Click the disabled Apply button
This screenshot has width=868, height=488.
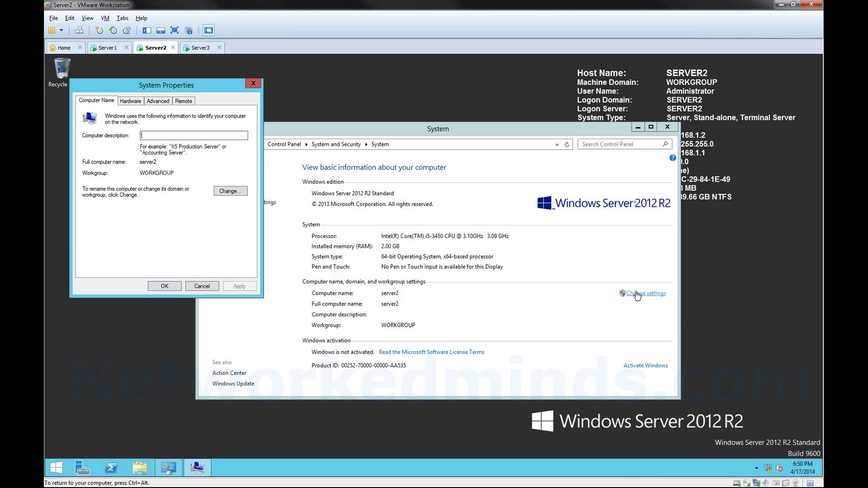click(x=240, y=286)
